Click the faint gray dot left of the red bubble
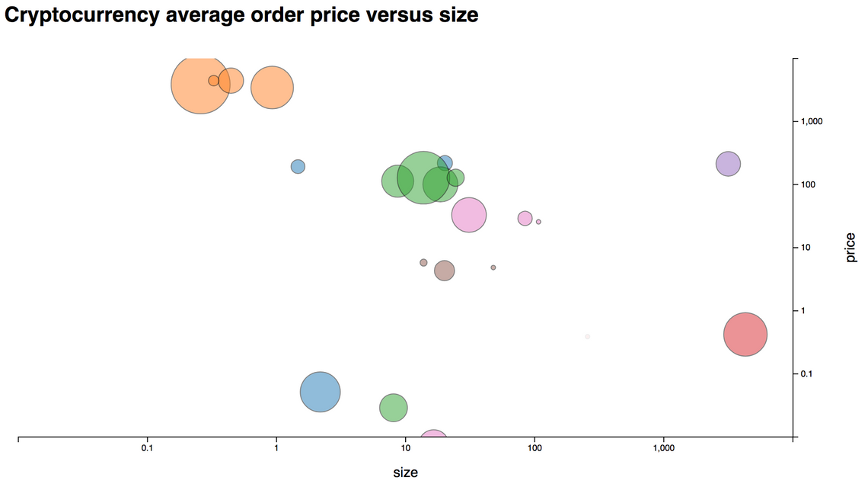 coord(588,336)
